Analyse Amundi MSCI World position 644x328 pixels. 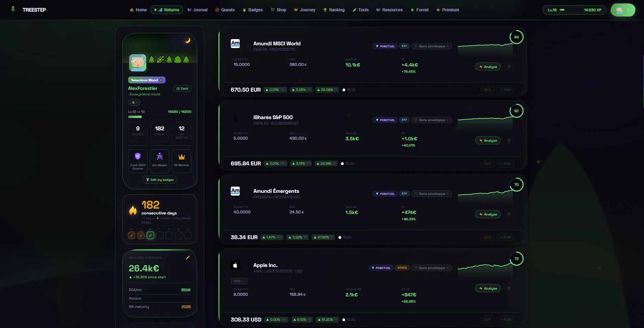(x=488, y=67)
